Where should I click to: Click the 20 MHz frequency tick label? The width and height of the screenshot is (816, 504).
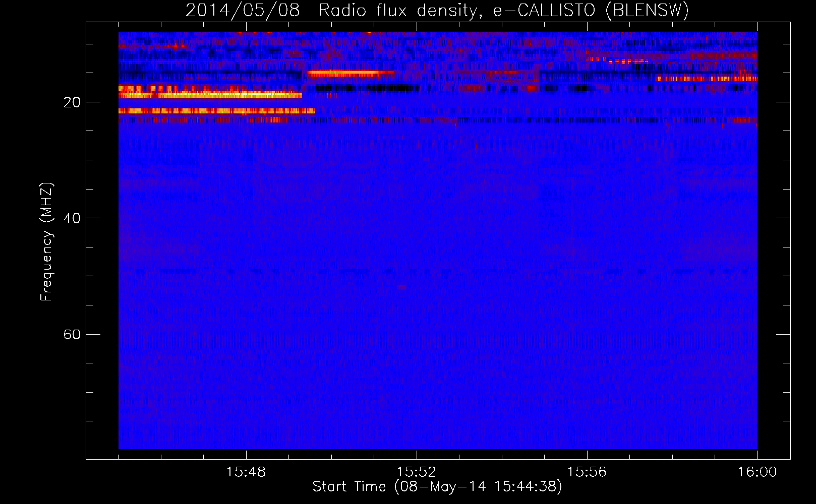pyautogui.click(x=72, y=102)
